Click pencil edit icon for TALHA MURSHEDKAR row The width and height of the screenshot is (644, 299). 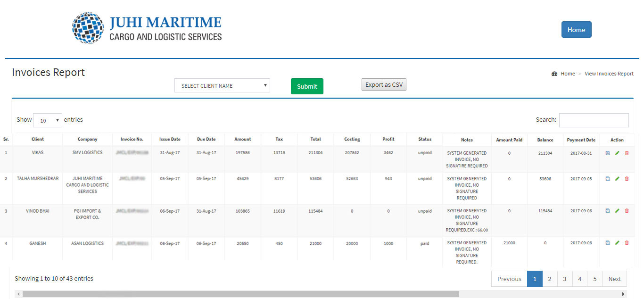click(x=617, y=179)
